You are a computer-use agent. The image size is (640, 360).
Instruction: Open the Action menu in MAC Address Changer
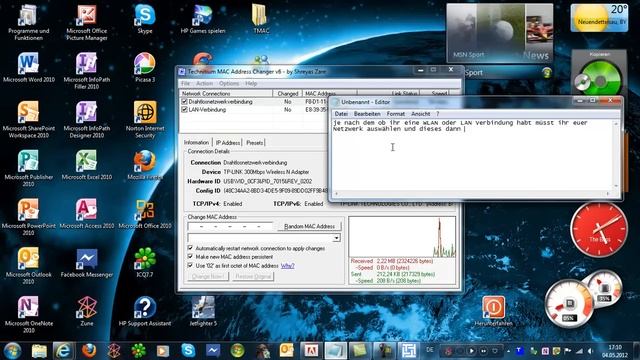204,83
